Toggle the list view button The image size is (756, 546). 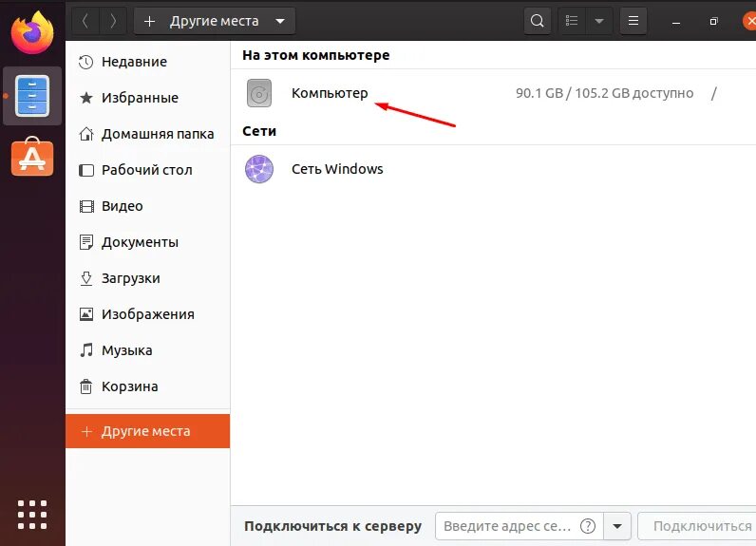click(572, 21)
